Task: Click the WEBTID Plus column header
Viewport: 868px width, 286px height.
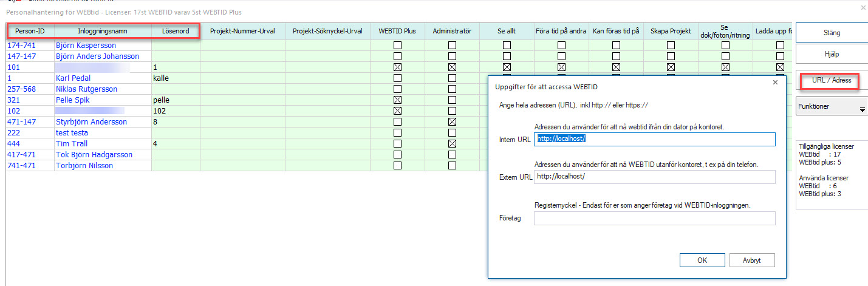Action: pos(397,31)
